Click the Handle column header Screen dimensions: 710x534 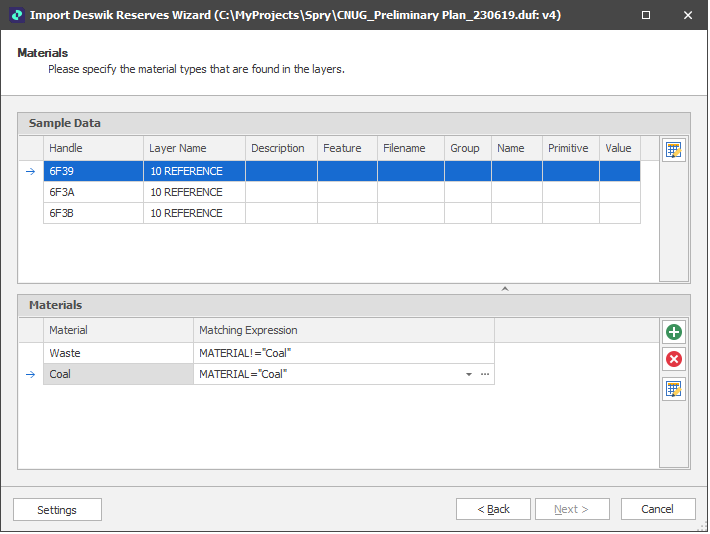94,148
